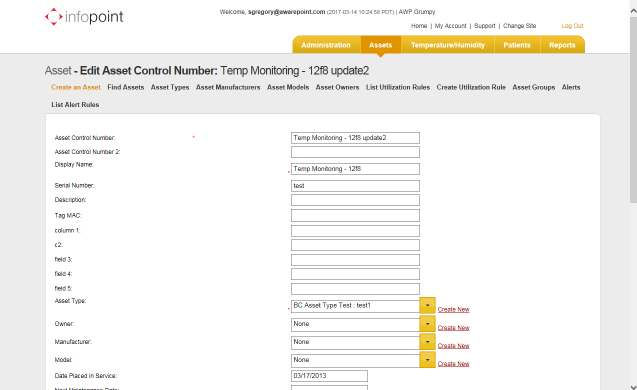The width and height of the screenshot is (637, 390).
Task: Open Asset Manufacturers submenu link
Action: 228,87
